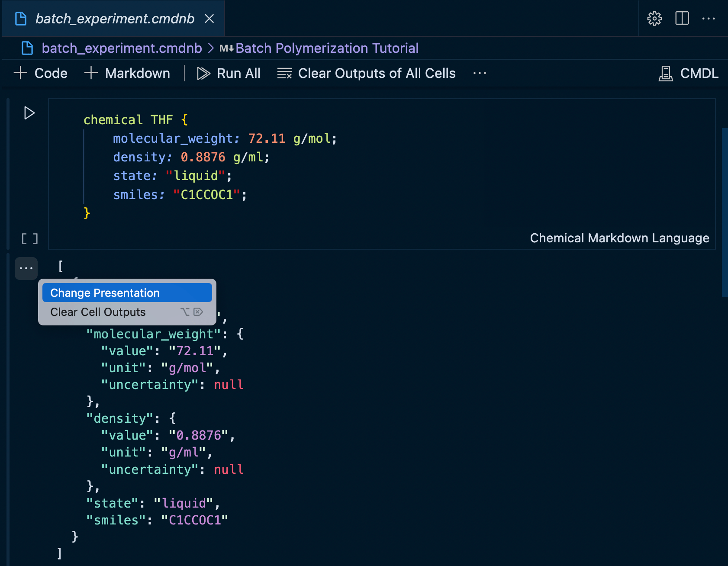Click the file icon next to batch_experiment.cmdnb breadcrumb
The image size is (728, 566).
tap(27, 48)
